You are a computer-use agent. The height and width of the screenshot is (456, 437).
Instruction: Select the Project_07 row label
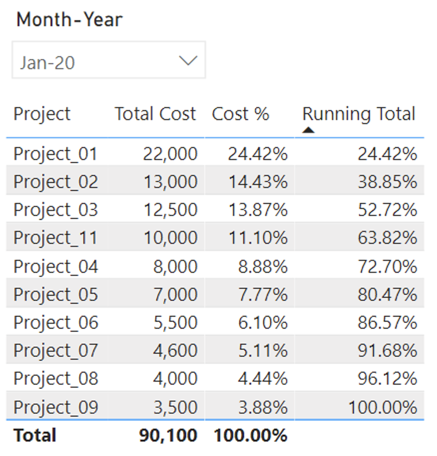[x=56, y=351]
